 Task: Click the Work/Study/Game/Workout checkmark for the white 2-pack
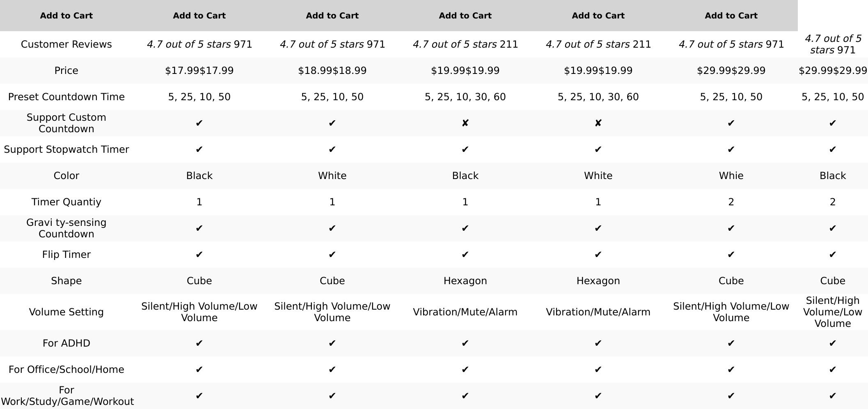[x=731, y=396]
